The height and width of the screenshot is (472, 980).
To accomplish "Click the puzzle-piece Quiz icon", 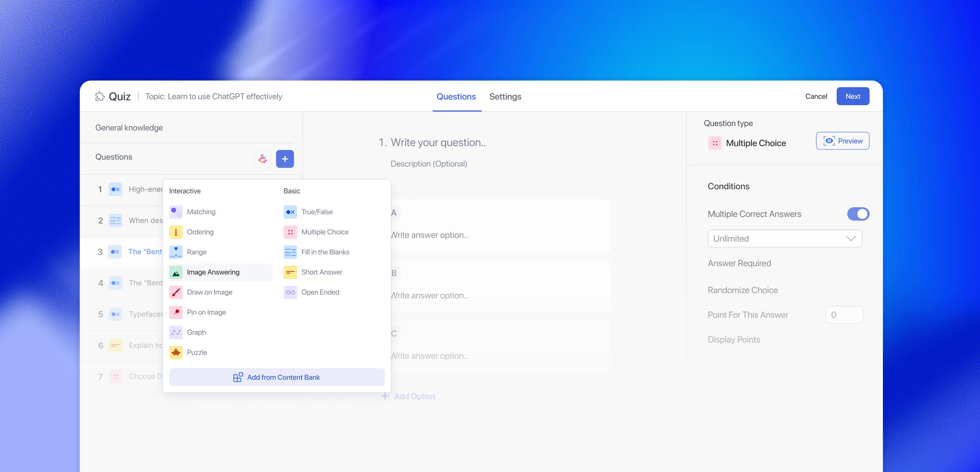I will [100, 96].
